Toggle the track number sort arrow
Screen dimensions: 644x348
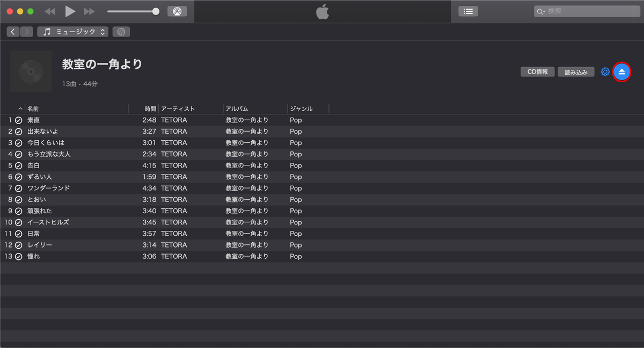click(x=20, y=108)
